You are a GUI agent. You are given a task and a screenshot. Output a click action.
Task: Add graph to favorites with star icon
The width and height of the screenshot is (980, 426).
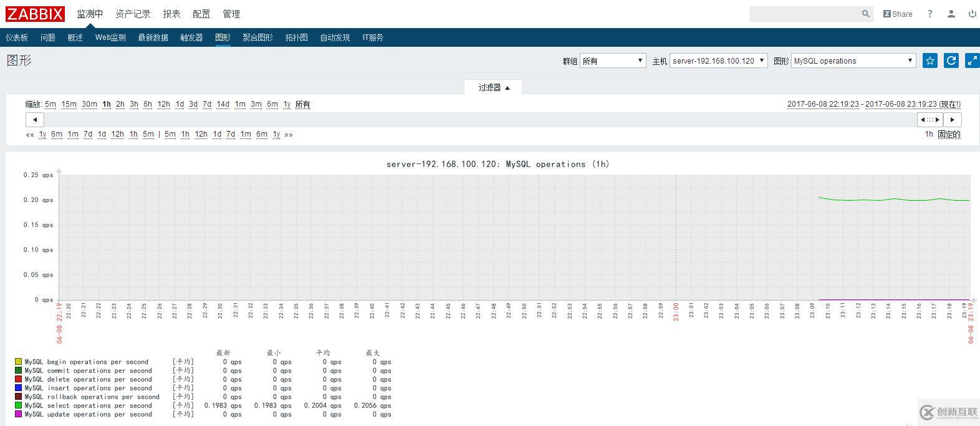(x=930, y=61)
